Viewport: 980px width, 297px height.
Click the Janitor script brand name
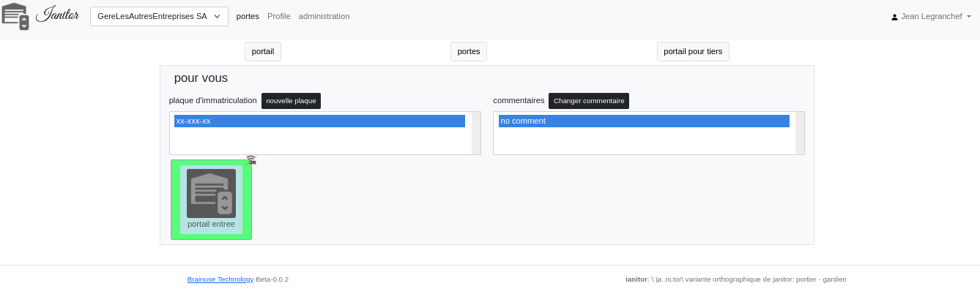pyautogui.click(x=57, y=15)
